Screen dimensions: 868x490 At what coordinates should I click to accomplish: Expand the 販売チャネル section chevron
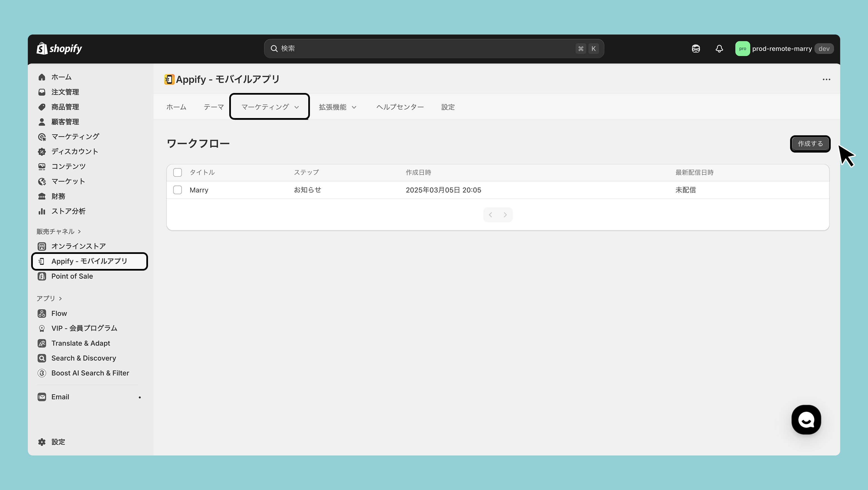coord(79,231)
